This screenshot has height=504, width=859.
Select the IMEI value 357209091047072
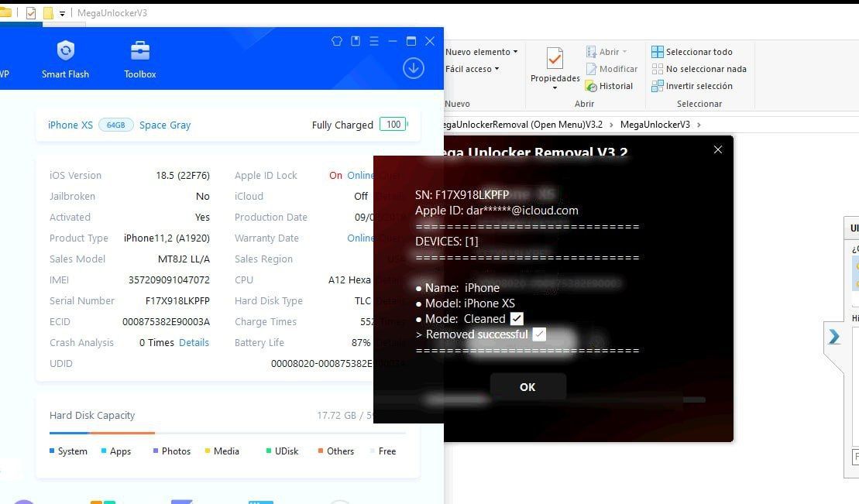tap(169, 280)
